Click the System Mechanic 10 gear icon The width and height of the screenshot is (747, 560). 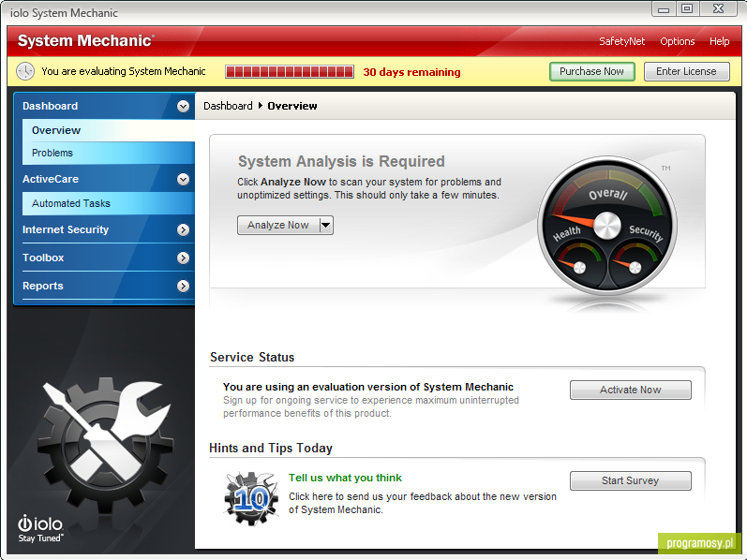[251, 498]
